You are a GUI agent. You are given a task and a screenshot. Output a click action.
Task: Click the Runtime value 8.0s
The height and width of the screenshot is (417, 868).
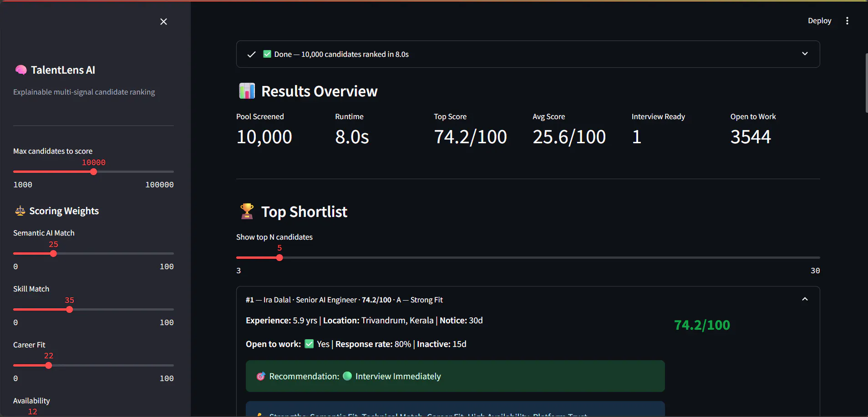coord(352,137)
